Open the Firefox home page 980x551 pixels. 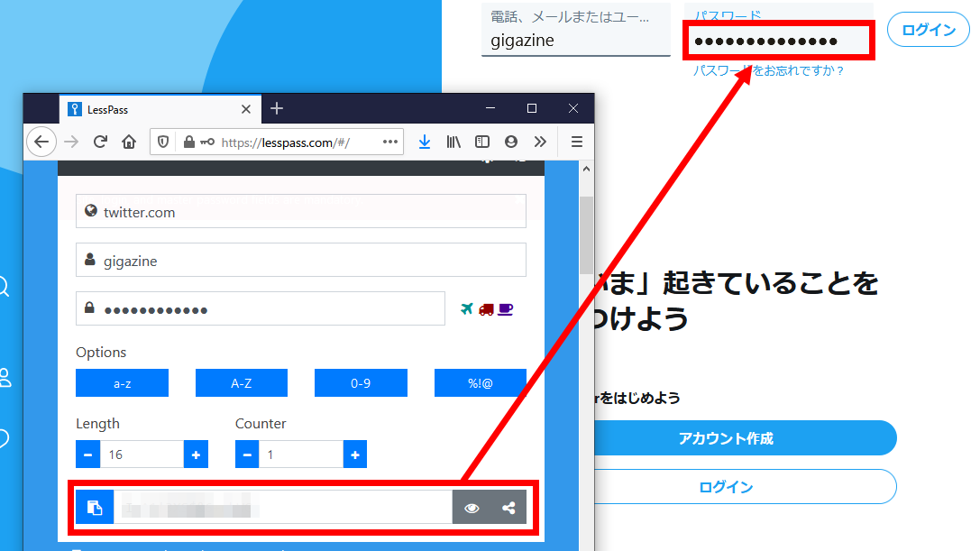point(129,142)
